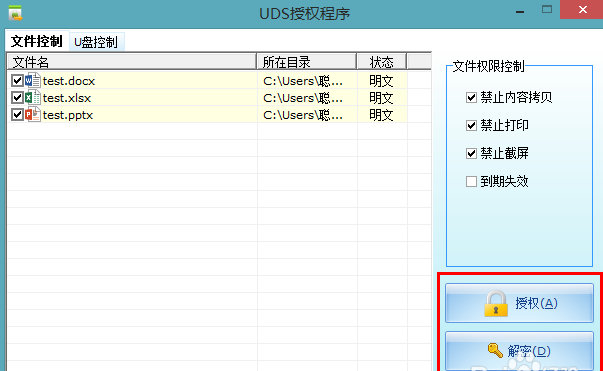Image resolution: width=603 pixels, height=371 pixels.
Task: Disable 禁止内容拷贝 option
Action: click(x=471, y=98)
